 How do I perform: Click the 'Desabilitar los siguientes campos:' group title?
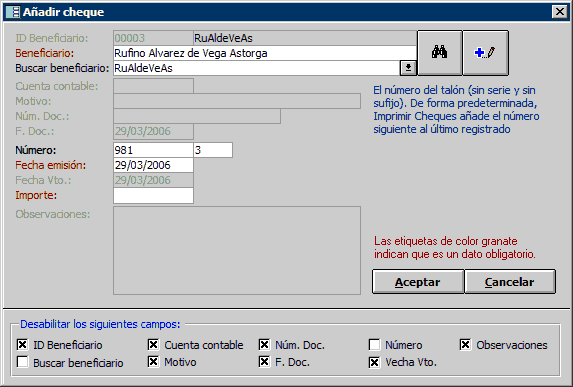point(100,324)
